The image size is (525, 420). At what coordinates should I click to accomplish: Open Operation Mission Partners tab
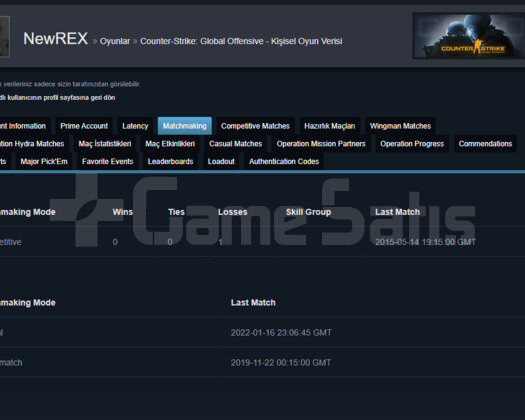pyautogui.click(x=321, y=144)
